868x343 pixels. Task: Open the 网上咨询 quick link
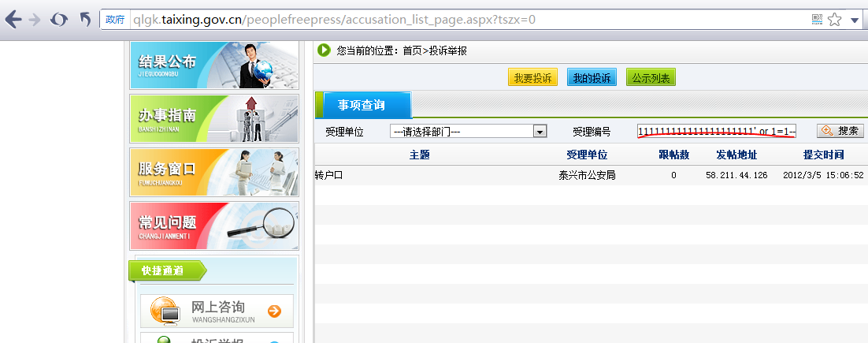(x=217, y=311)
